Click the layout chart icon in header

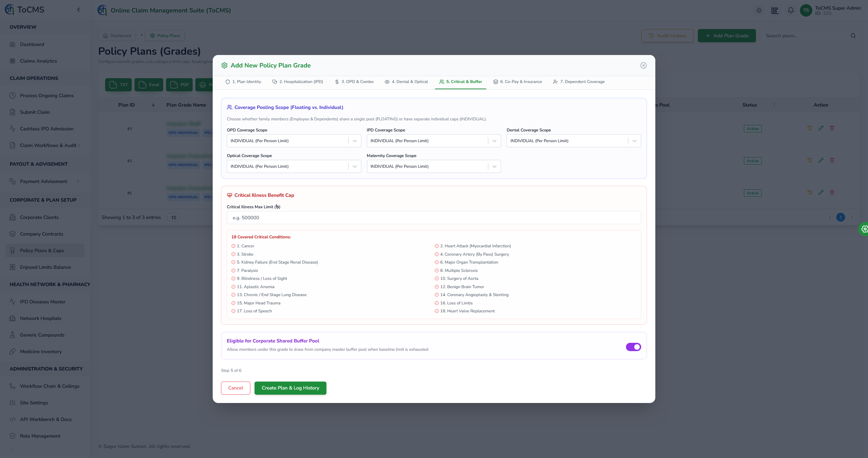tap(775, 10)
